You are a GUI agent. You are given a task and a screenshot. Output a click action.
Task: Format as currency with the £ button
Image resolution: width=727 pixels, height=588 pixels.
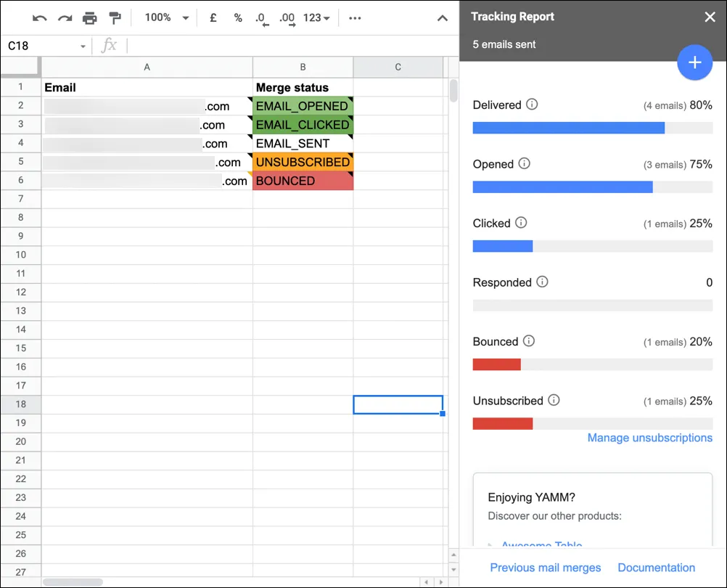tap(213, 17)
